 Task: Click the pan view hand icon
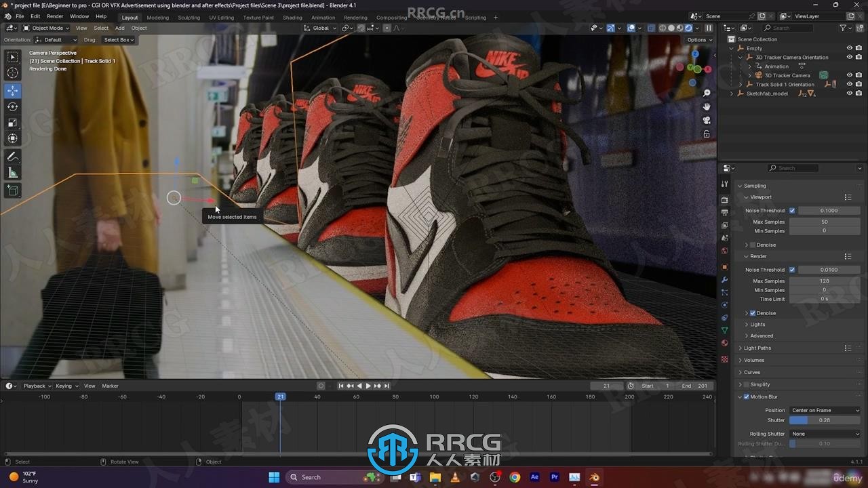(x=707, y=106)
